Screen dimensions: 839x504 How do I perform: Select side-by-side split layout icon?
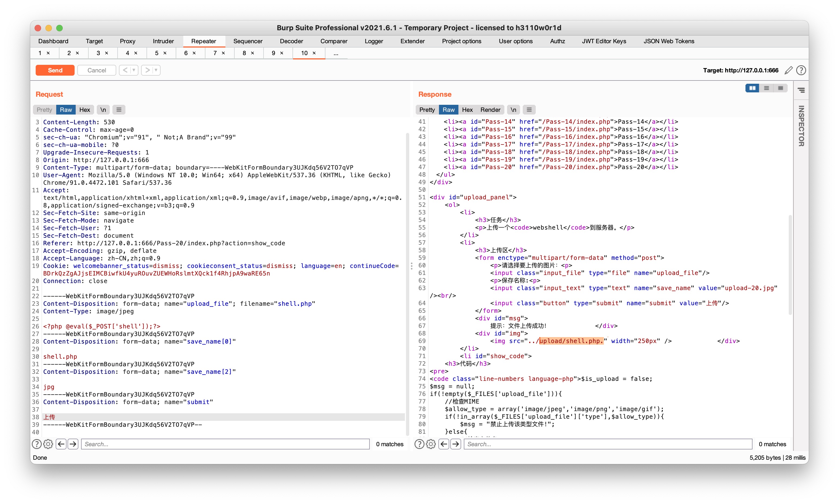[x=752, y=88]
